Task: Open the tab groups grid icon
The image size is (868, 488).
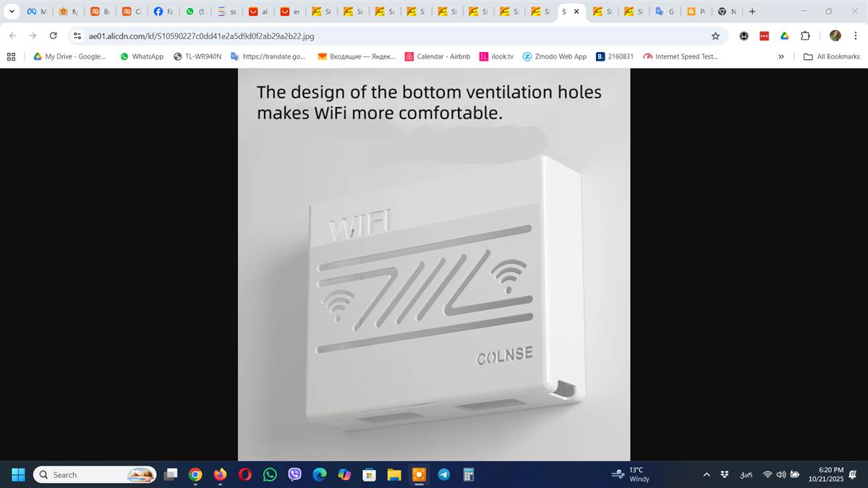Action: (x=12, y=56)
